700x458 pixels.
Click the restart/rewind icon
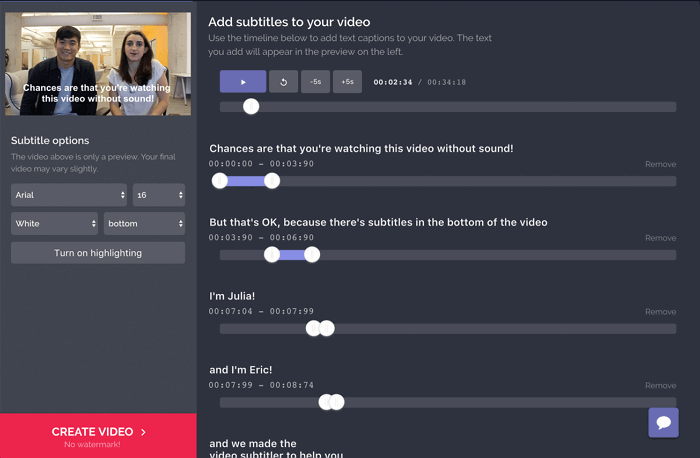(284, 82)
